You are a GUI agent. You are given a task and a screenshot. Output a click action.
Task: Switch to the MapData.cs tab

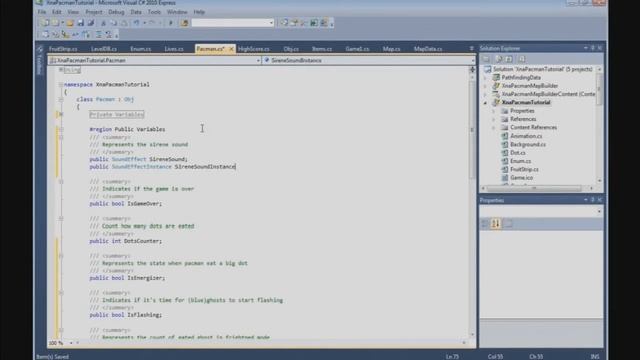pos(428,49)
